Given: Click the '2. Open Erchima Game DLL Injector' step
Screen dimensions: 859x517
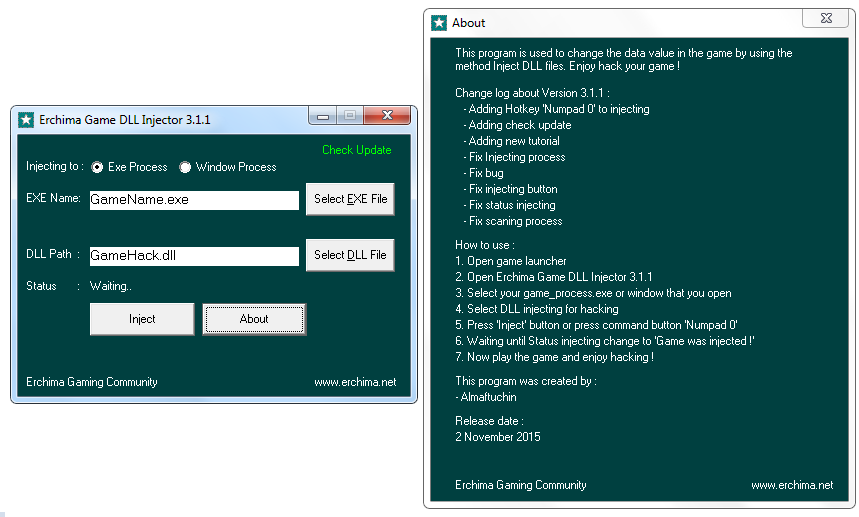Looking at the screenshot, I should click(554, 277).
